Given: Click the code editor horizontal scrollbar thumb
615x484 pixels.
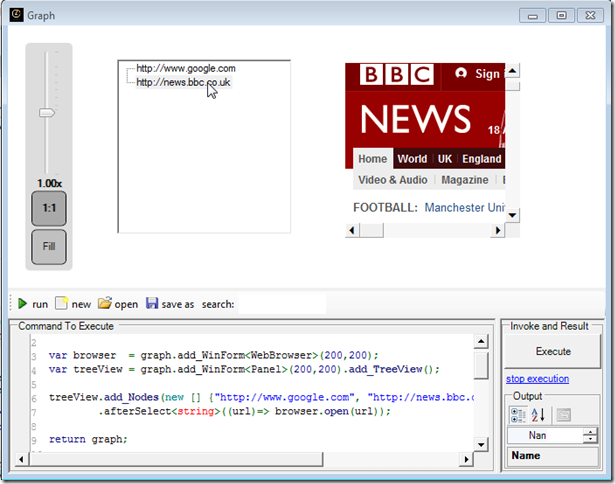Looking at the screenshot, I should 176,459.
